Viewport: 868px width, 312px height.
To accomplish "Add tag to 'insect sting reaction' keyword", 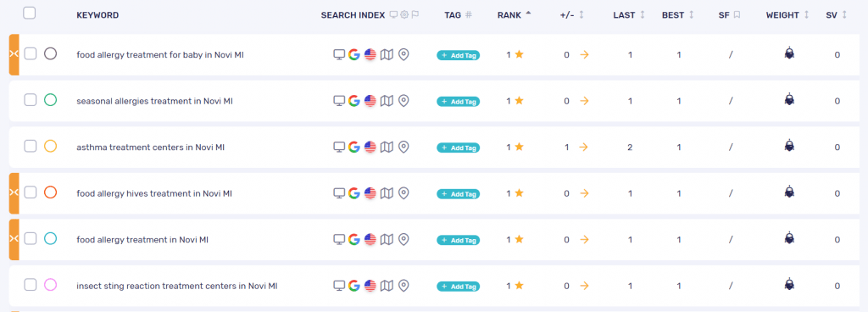I will pyautogui.click(x=459, y=287).
